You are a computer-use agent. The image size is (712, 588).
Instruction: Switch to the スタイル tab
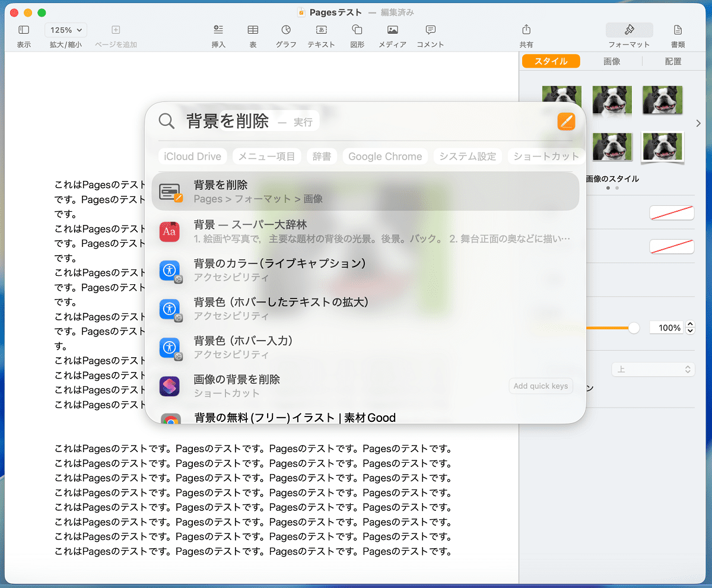pyautogui.click(x=551, y=61)
